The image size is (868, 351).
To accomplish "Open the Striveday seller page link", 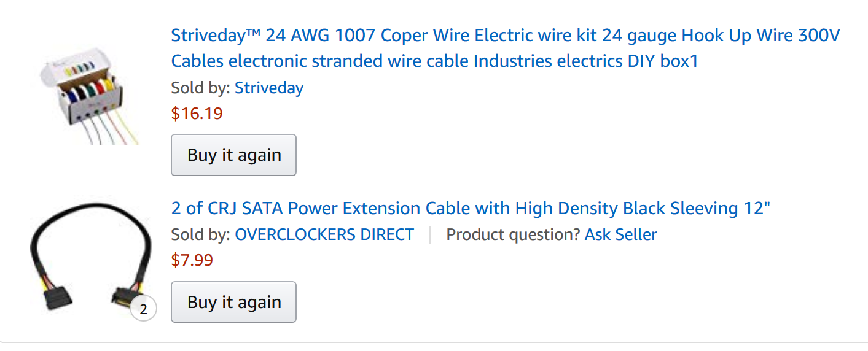I will click(x=269, y=88).
